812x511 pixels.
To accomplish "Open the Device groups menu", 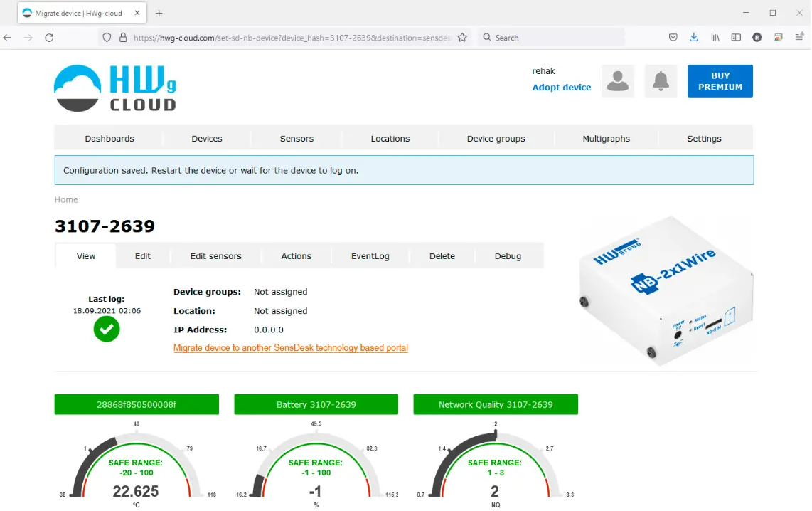I will (x=496, y=138).
